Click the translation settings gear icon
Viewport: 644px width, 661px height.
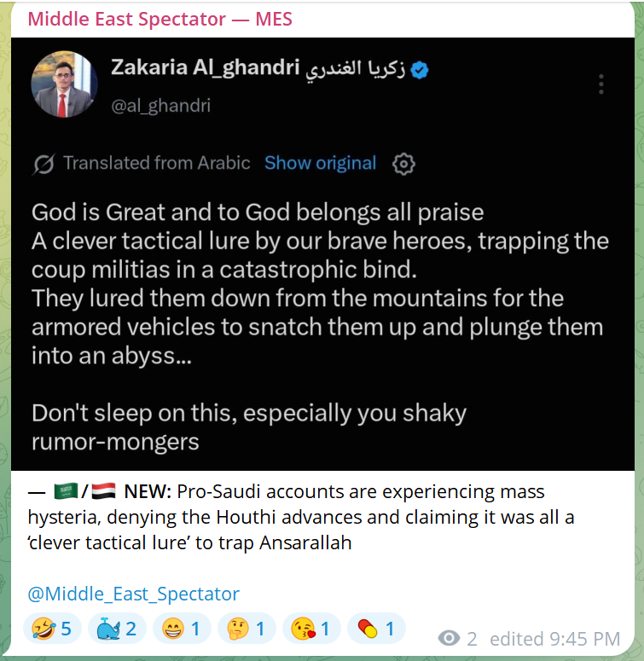(403, 164)
